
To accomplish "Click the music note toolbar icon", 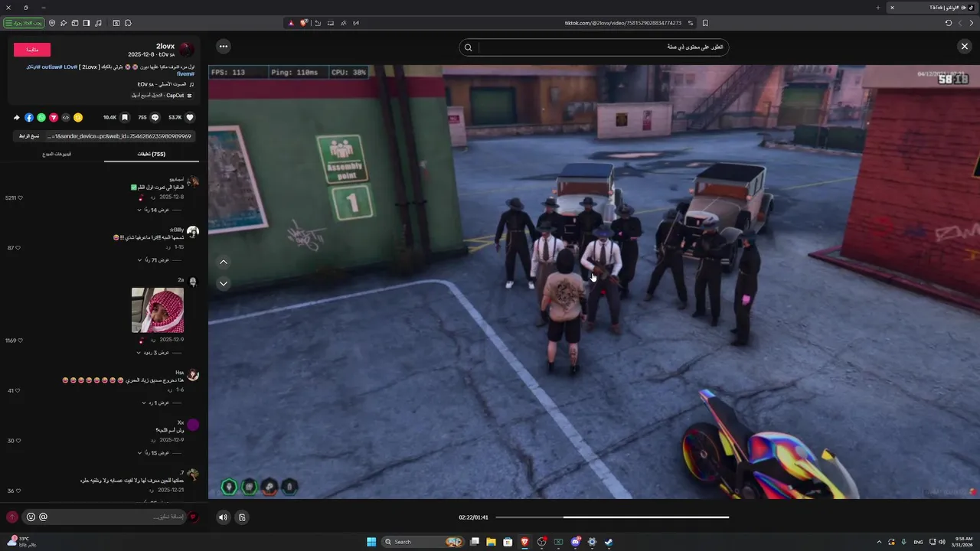I will coord(98,23).
